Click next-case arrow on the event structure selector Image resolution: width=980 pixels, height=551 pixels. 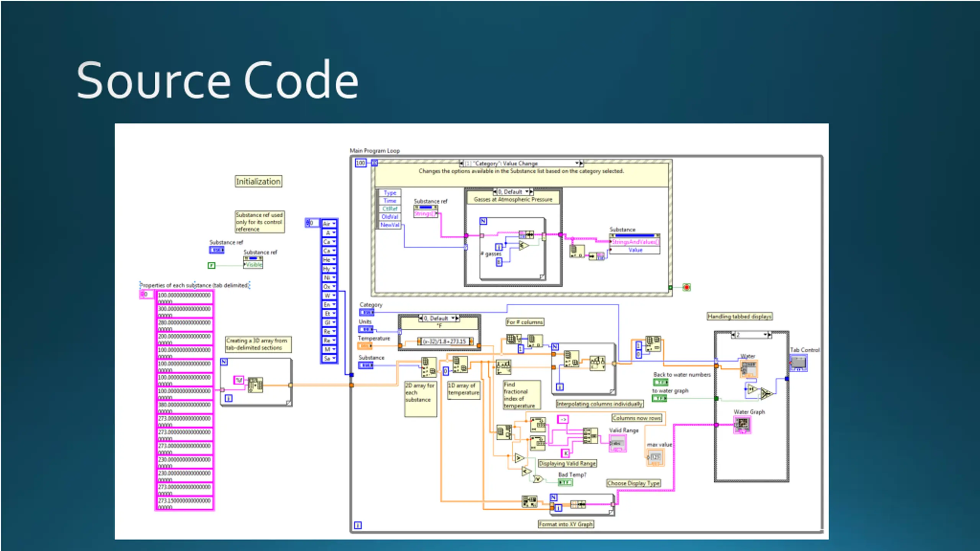pyautogui.click(x=581, y=163)
